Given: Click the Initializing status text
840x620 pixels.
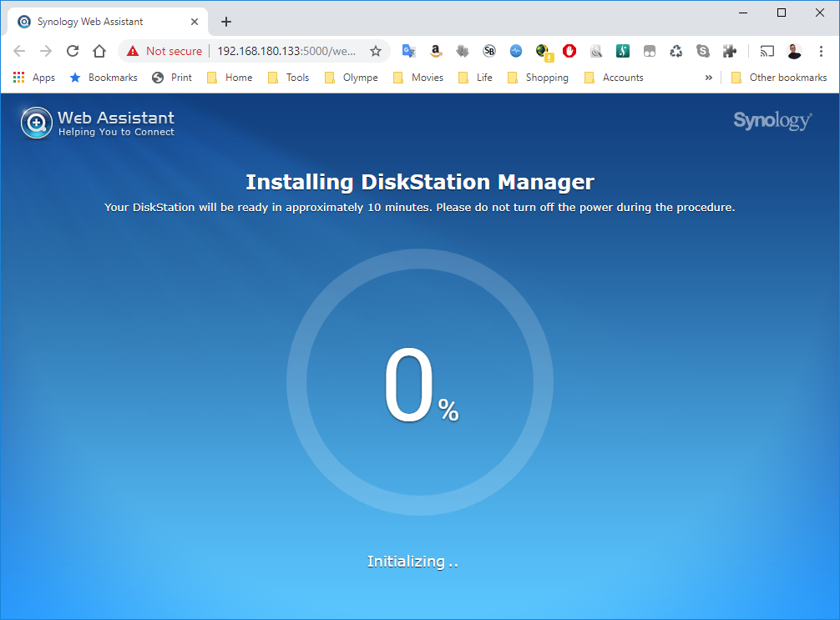Looking at the screenshot, I should pos(412,562).
